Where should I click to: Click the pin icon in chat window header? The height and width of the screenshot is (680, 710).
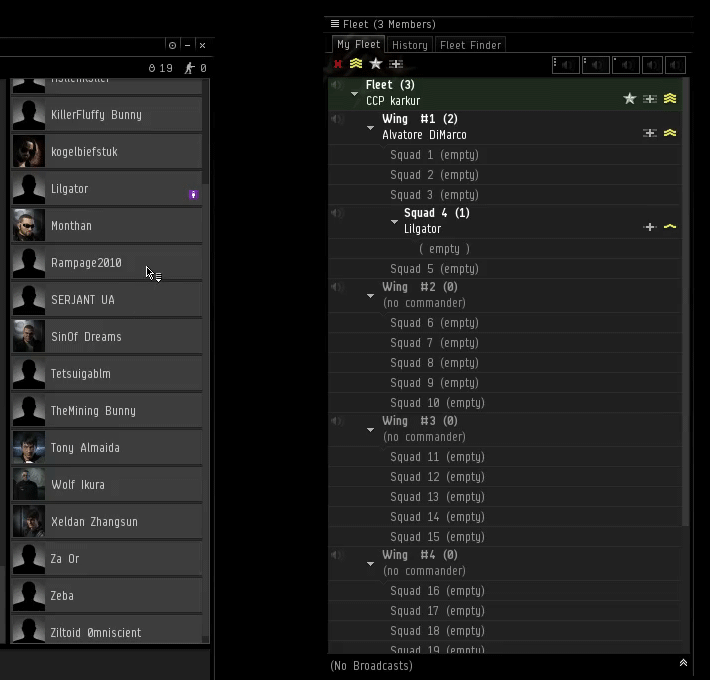(172, 45)
